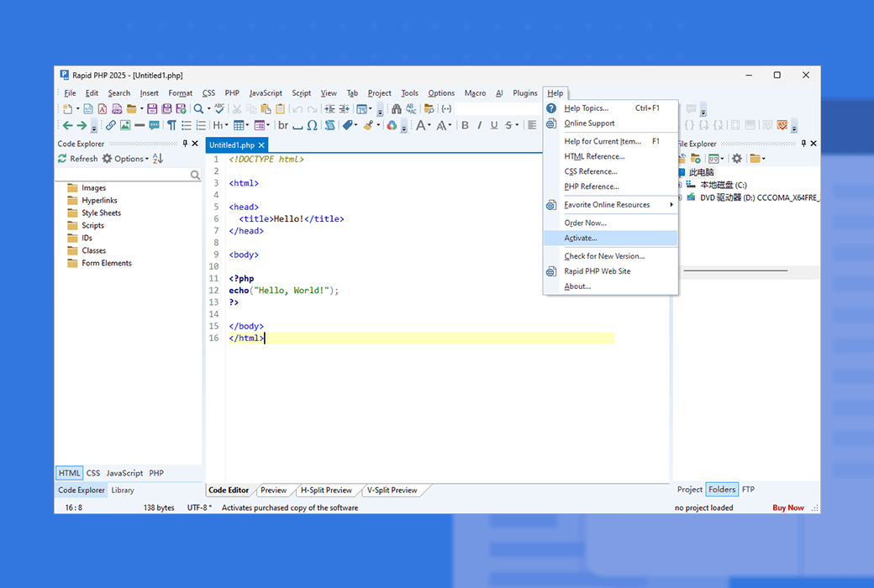Screen dimensions: 874x588
Task: Click the Save floppy disk icon
Action: click(x=152, y=108)
